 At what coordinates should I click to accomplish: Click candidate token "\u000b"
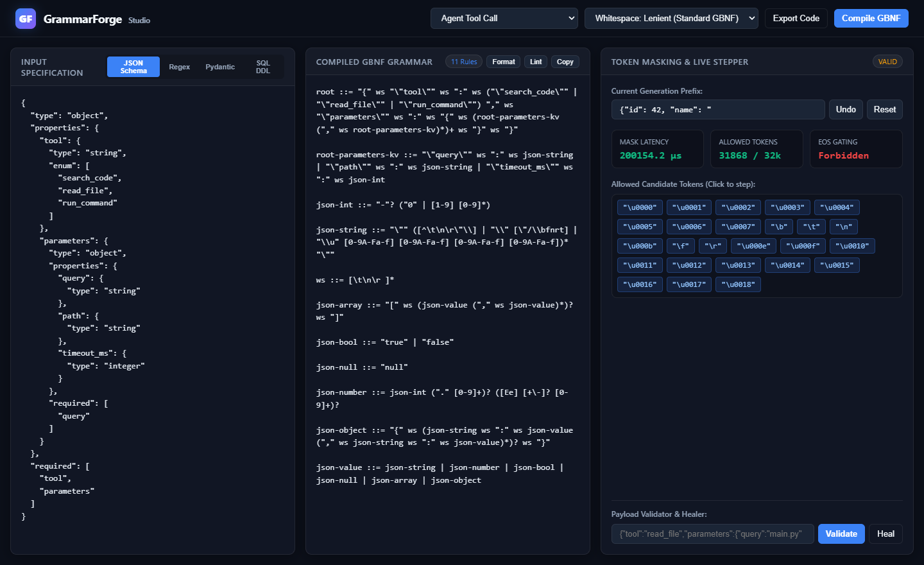pyautogui.click(x=640, y=246)
